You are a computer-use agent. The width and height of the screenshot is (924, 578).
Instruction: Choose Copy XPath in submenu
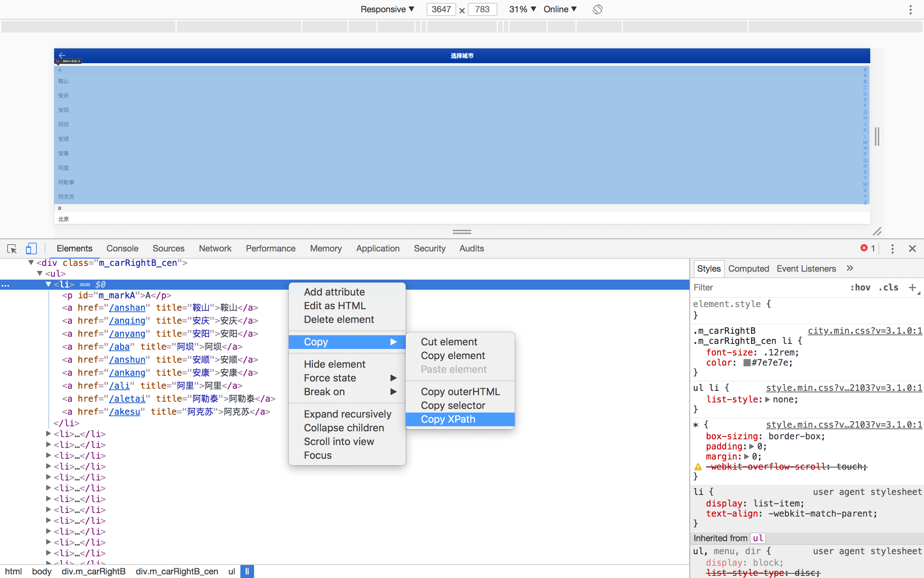(x=460, y=419)
